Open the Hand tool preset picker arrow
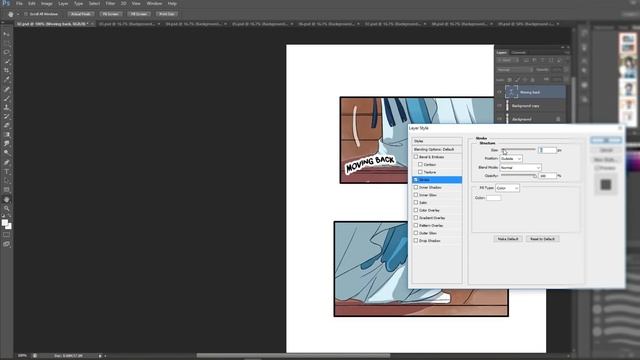This screenshot has height=360, width=640. pyautogui.click(x=18, y=14)
